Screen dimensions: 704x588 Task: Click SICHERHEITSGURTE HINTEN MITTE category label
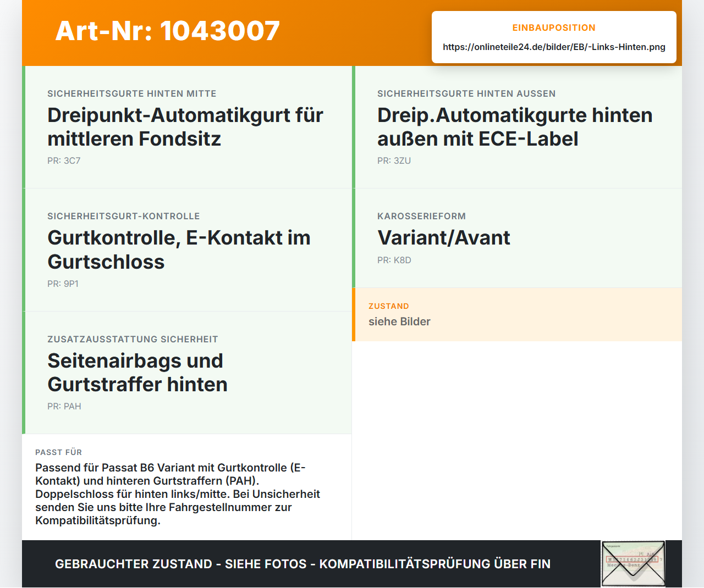pyautogui.click(x=131, y=93)
